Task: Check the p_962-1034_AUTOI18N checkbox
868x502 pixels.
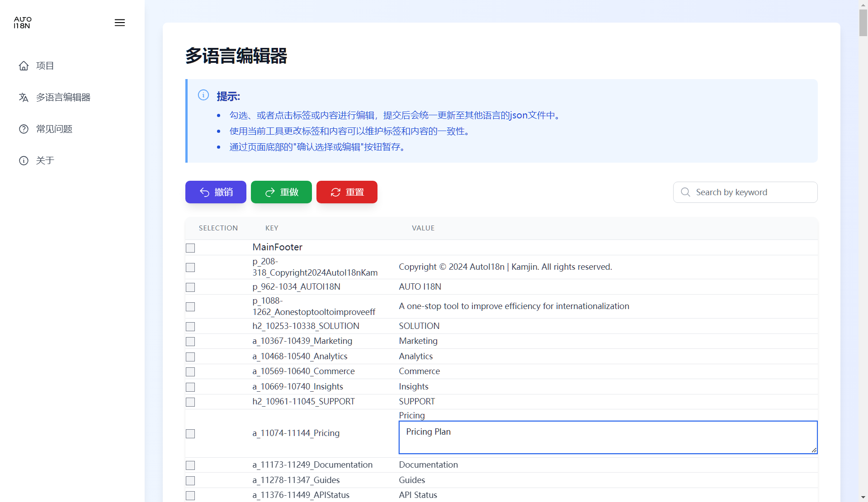Action: [x=190, y=287]
